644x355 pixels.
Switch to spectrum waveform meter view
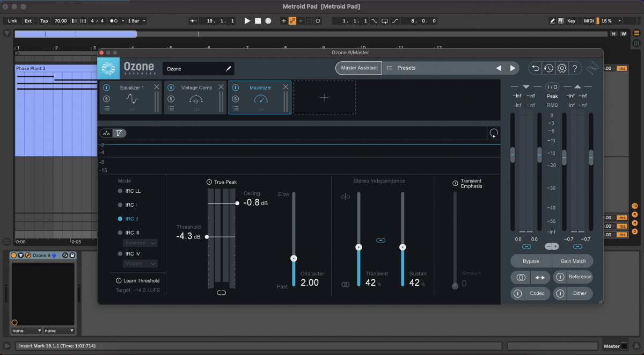[x=106, y=133]
